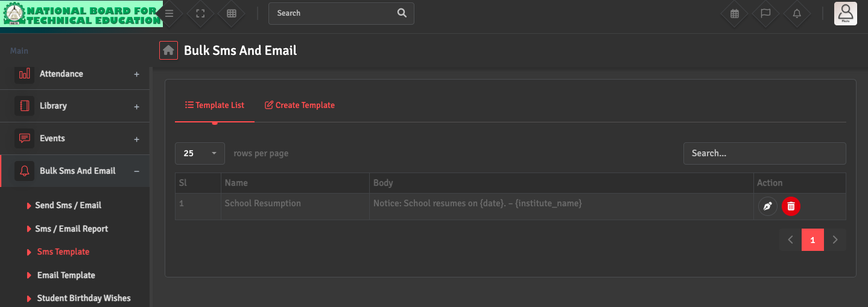Open the grid apps icon in header
The height and width of the screenshot is (307, 868).
click(x=231, y=13)
